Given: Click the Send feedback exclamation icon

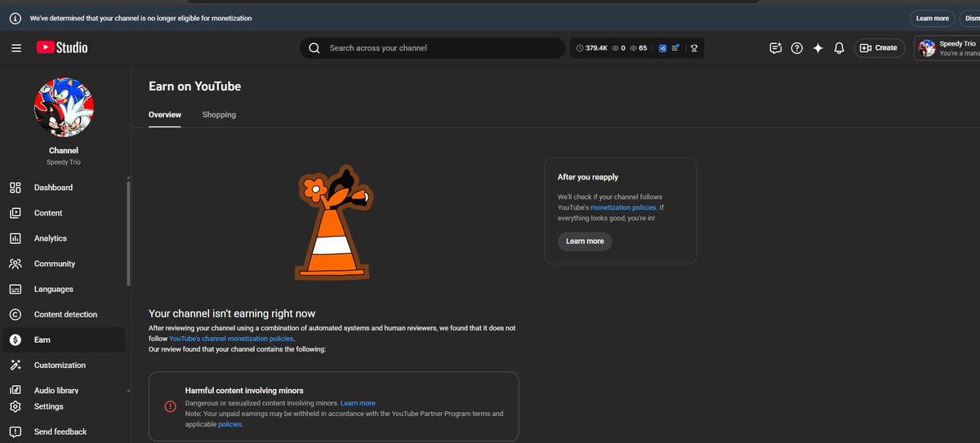Looking at the screenshot, I should point(15,432).
